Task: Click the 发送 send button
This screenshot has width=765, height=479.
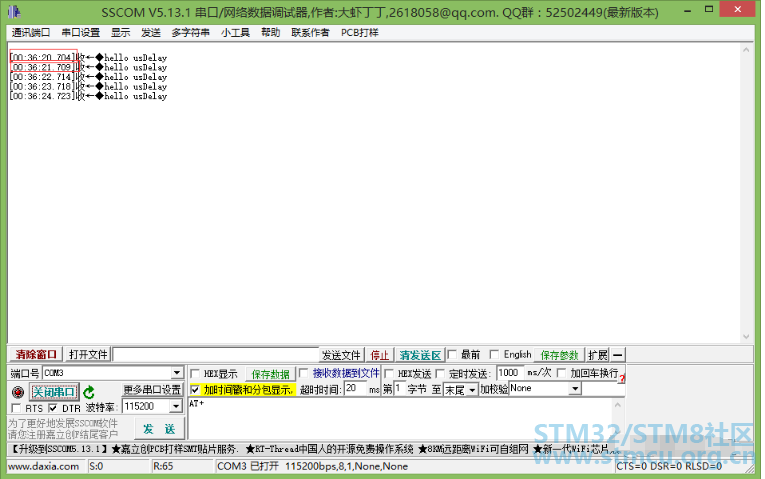Action: point(159,429)
